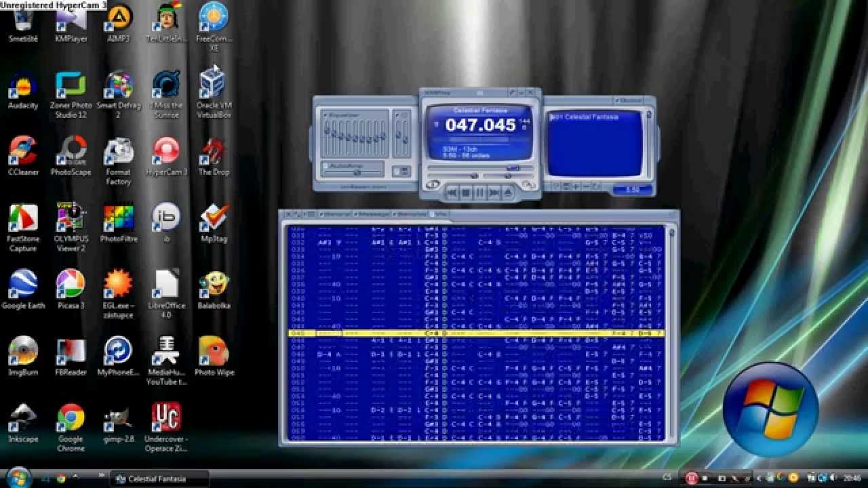
Task: Switch to the Vis tab in info window
Action: [x=438, y=214]
